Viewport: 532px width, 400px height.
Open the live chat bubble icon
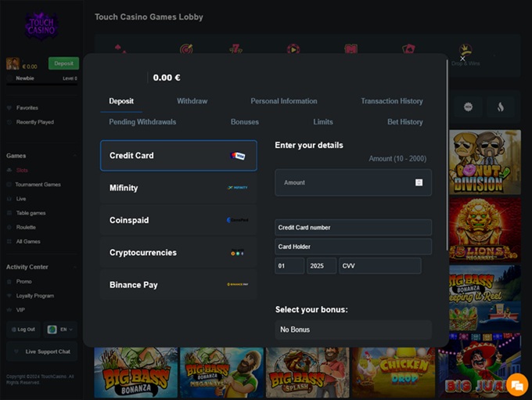click(x=516, y=384)
